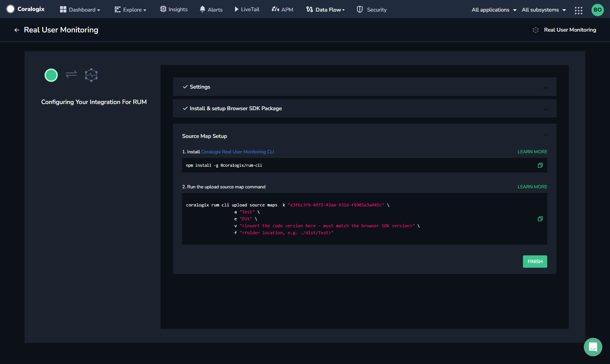Navigate to APM
This screenshot has height=364, width=610.
click(x=282, y=9)
